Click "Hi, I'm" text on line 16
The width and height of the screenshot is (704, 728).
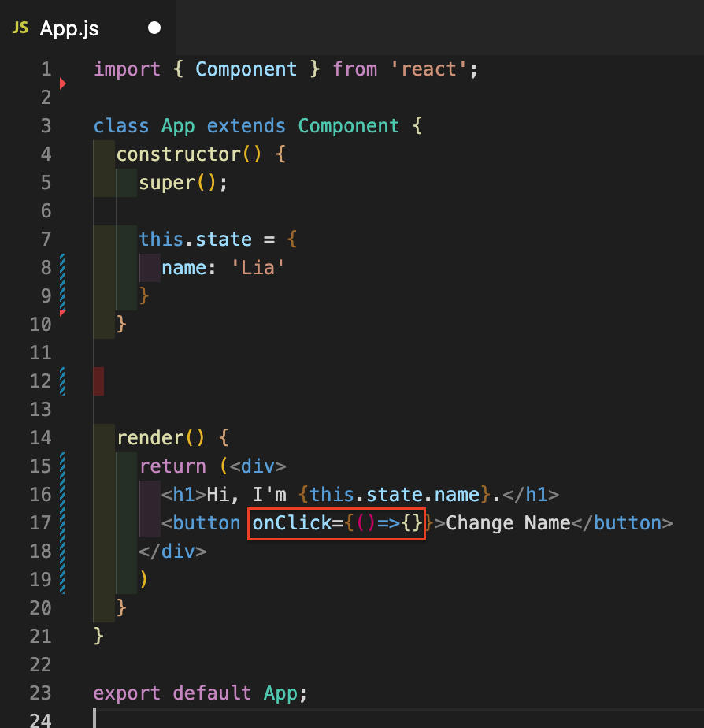(246, 495)
